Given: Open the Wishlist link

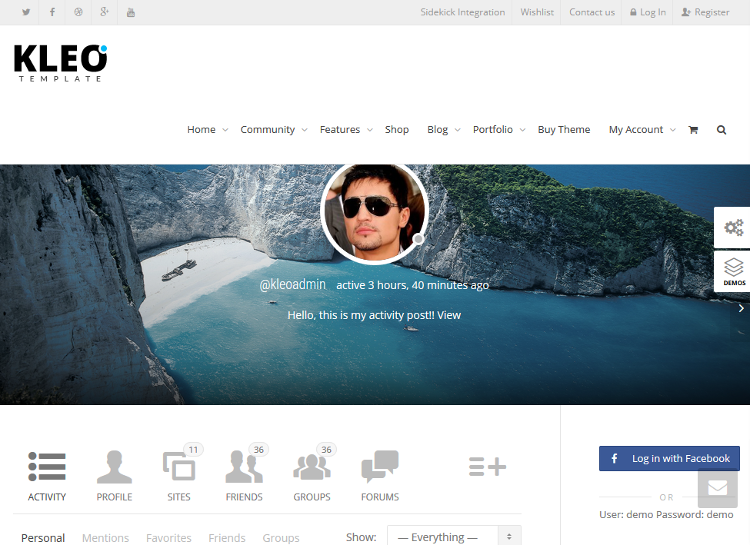Looking at the screenshot, I should point(537,12).
